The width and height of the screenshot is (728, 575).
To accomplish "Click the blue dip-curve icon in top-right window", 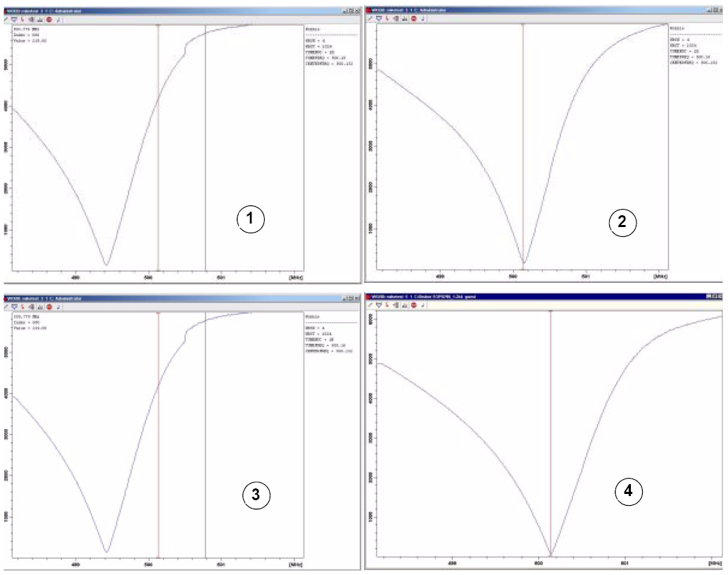I will click(x=379, y=19).
